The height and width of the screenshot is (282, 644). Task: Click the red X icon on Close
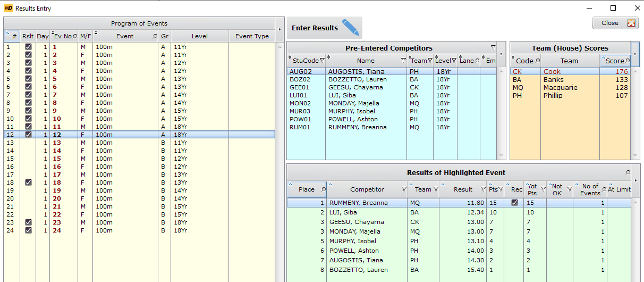click(631, 23)
